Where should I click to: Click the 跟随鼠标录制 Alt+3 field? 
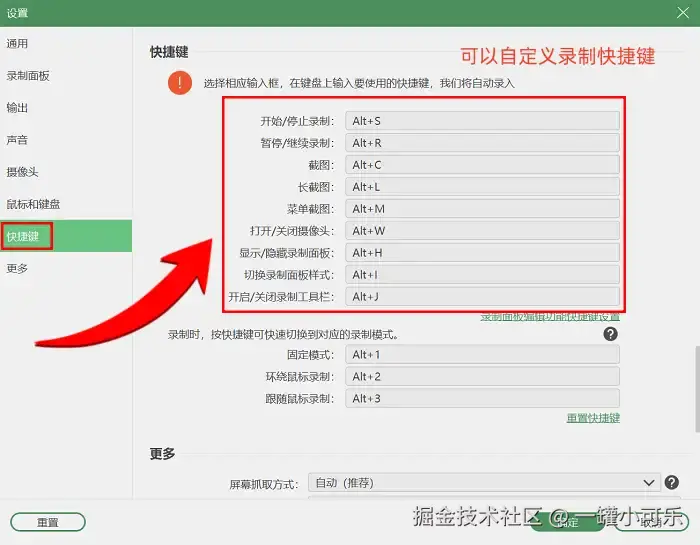coord(482,398)
